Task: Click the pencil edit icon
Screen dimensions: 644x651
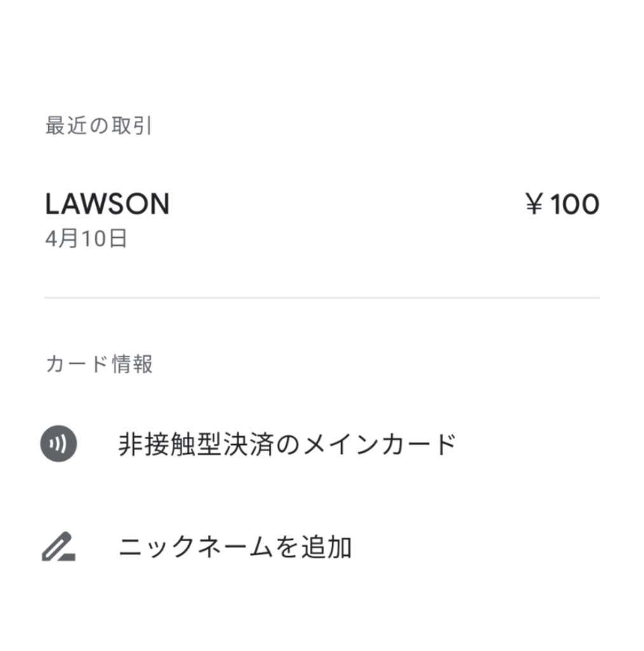Action: [x=56, y=545]
